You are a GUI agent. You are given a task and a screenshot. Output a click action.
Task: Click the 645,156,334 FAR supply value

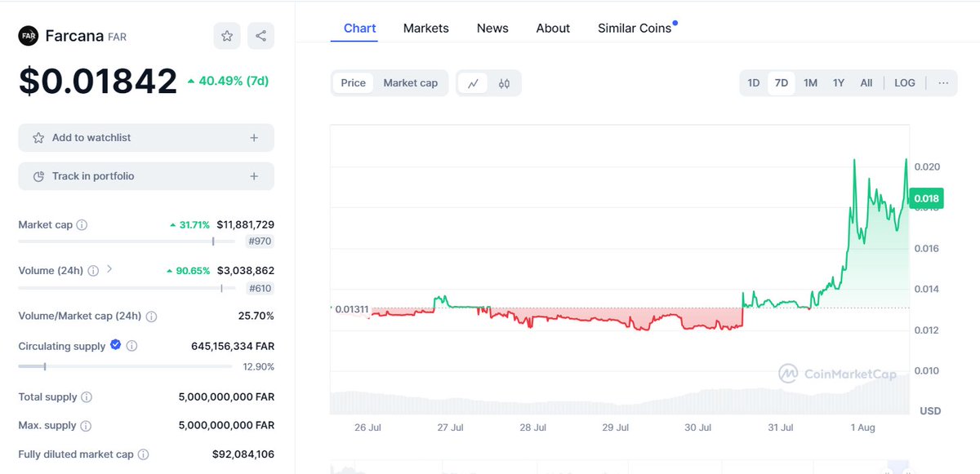233,346
